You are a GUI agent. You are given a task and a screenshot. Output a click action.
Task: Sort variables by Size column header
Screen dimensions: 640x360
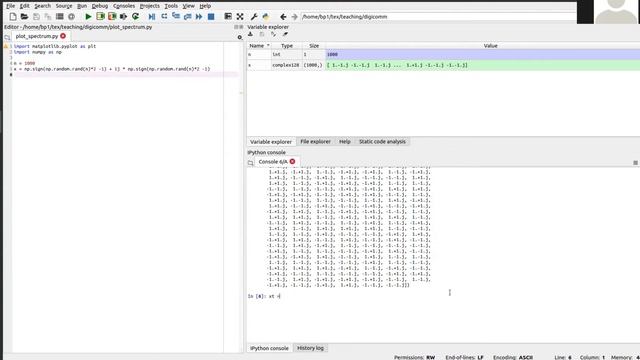[x=314, y=46]
